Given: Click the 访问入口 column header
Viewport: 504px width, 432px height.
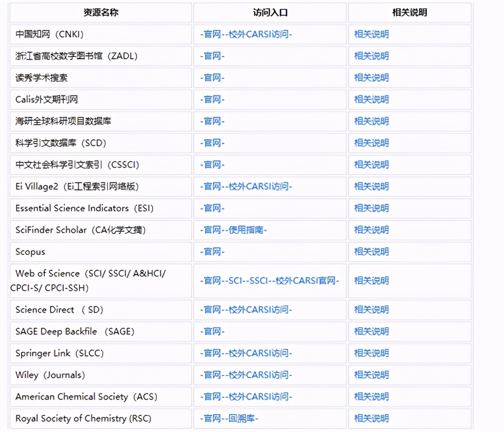Looking at the screenshot, I should (270, 13).
